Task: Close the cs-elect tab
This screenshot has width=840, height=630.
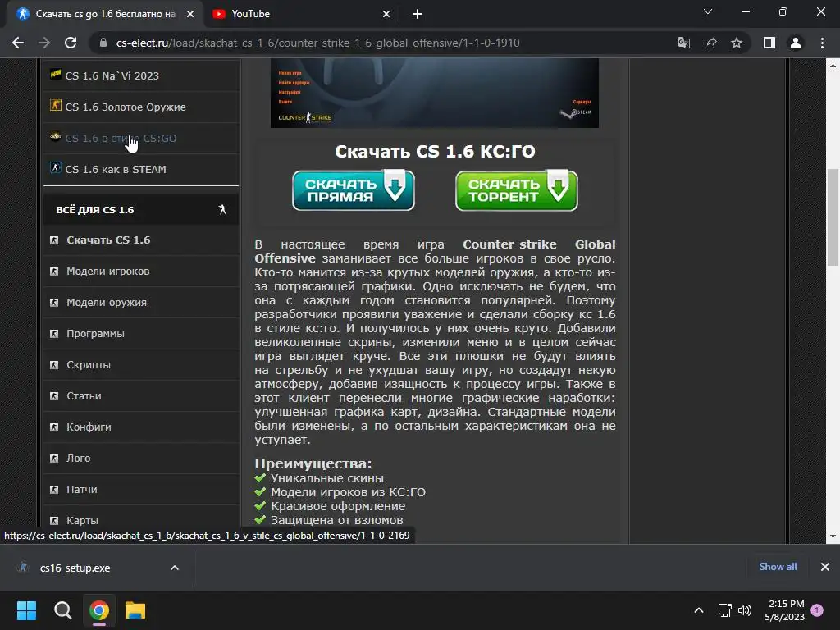Action: [x=190, y=15]
